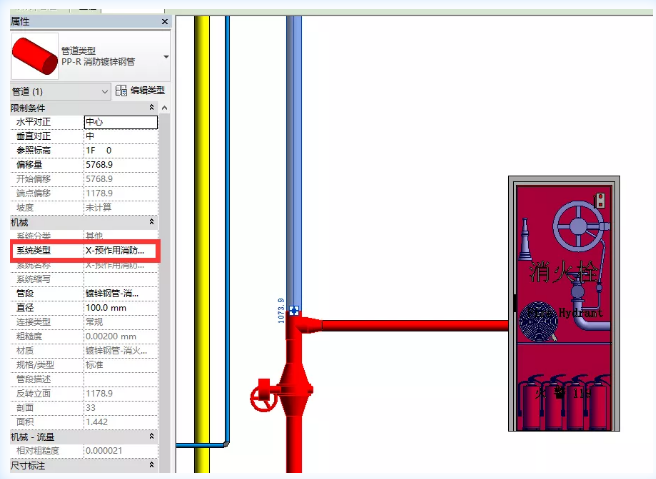The height and width of the screenshot is (479, 656).
Task: Click the alarm button box in cabinet
Action: pyautogui.click(x=600, y=201)
